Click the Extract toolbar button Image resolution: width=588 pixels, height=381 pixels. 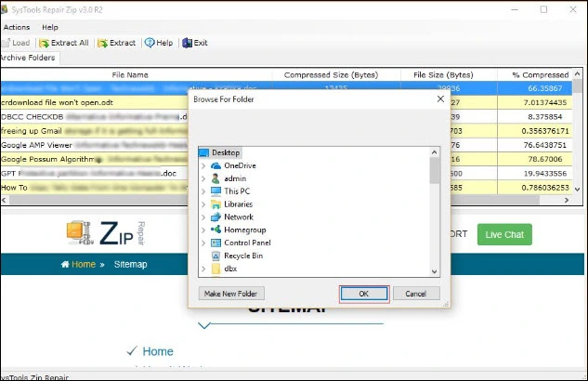[116, 43]
